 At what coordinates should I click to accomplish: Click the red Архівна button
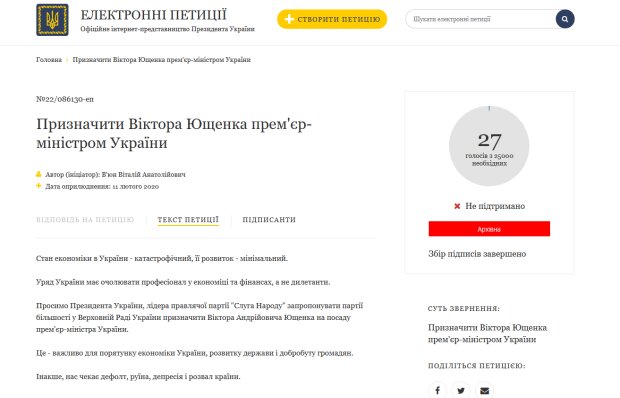tap(489, 229)
